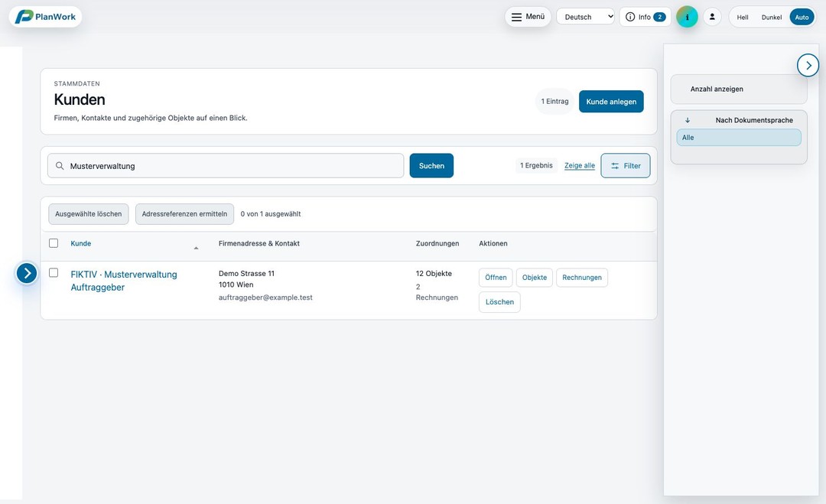Click the Zeige alle link
This screenshot has height=504, width=826.
click(x=580, y=165)
